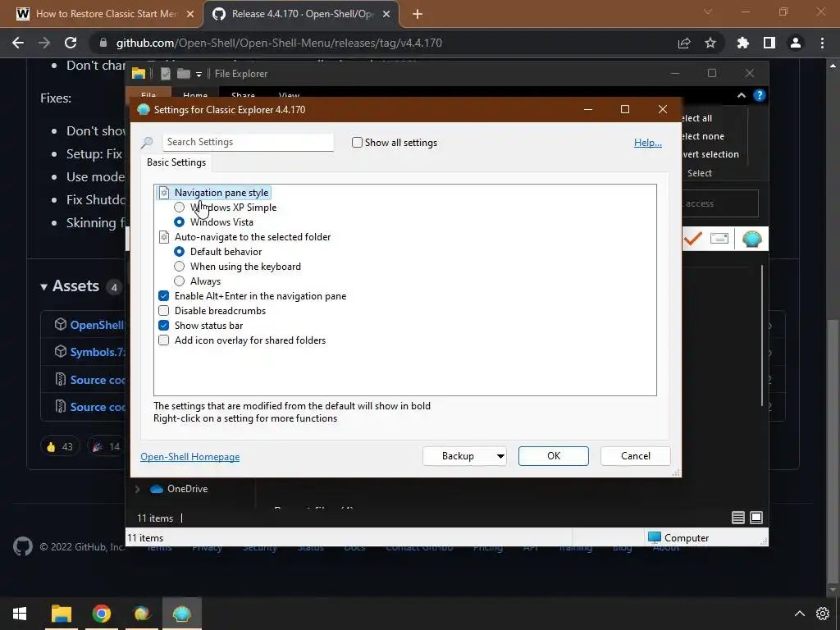Open Chrome tab search dropdown
Screen dimensions: 840x630
[708, 11]
